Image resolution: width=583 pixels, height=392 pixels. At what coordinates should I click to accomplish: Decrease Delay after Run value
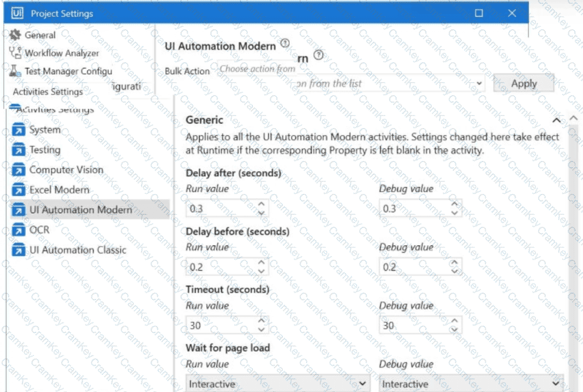tap(261, 213)
